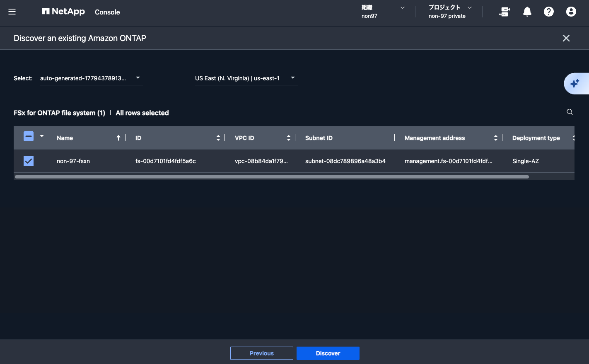Viewport: 589px width, 364px height.
Task: Click the Discover button
Action: pos(328,353)
